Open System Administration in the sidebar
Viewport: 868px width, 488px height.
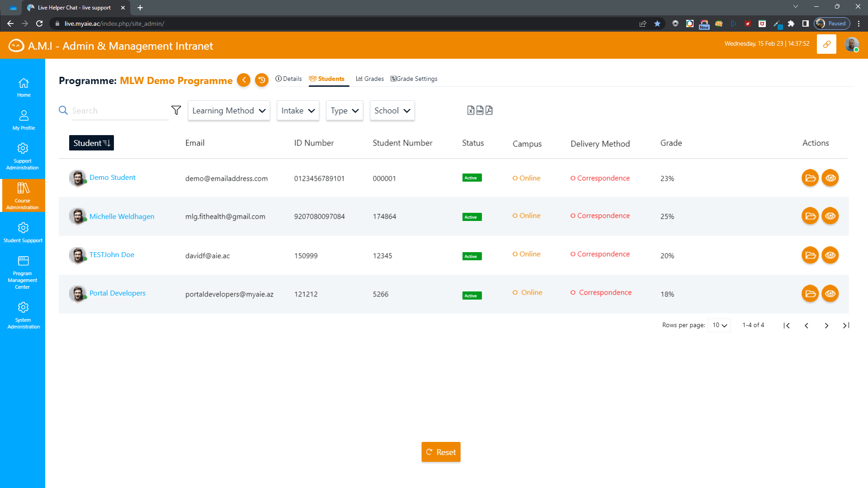click(24, 315)
